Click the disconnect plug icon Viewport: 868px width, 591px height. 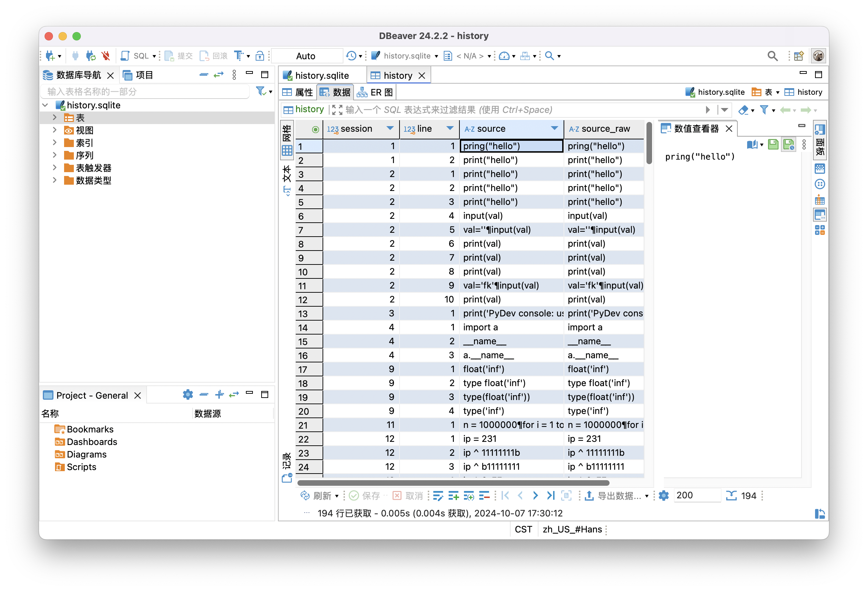click(106, 56)
